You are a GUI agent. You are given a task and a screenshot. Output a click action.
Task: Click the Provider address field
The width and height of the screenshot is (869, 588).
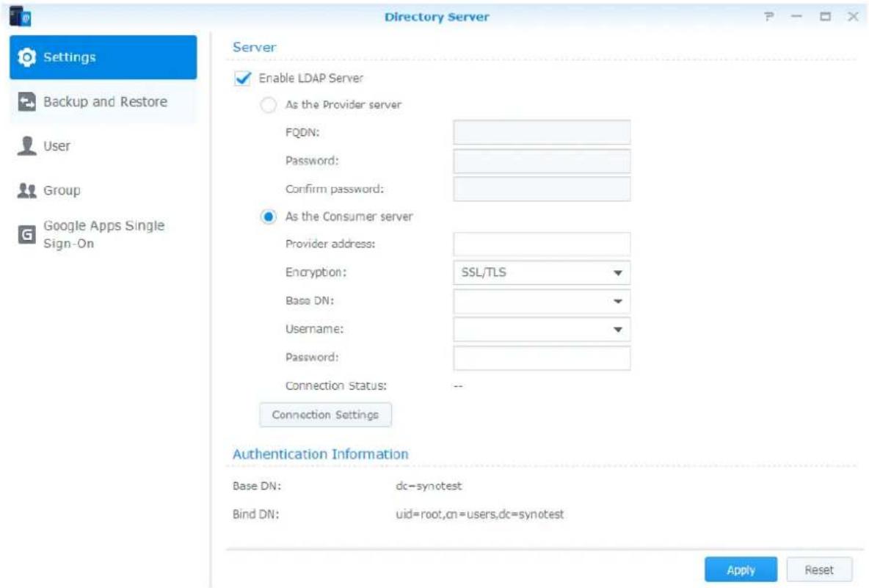[542, 244]
